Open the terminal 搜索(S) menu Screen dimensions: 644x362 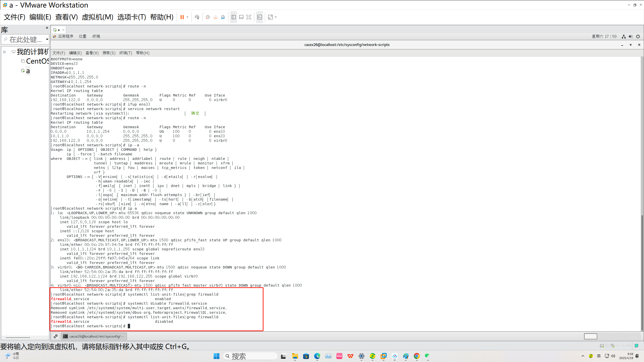click(x=109, y=53)
